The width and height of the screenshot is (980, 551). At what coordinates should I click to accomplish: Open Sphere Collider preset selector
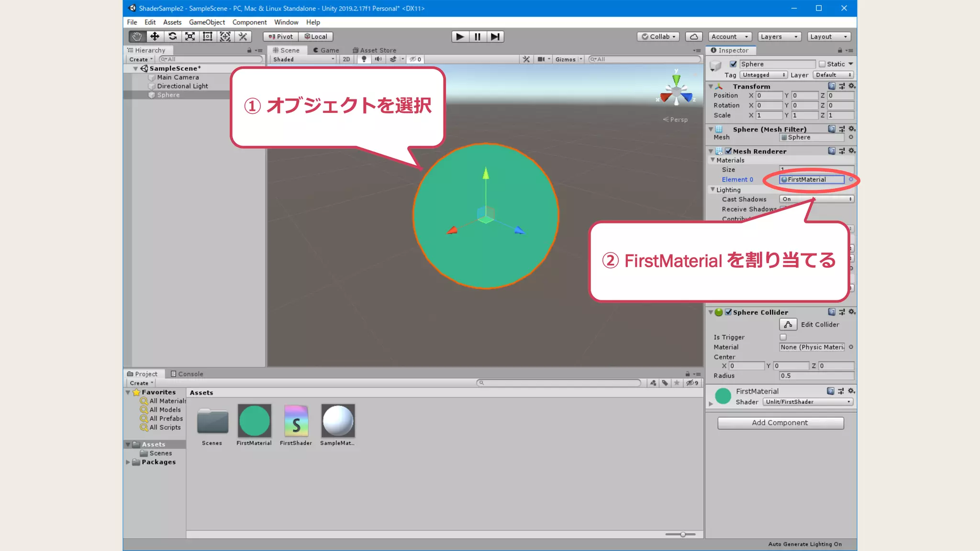842,312
